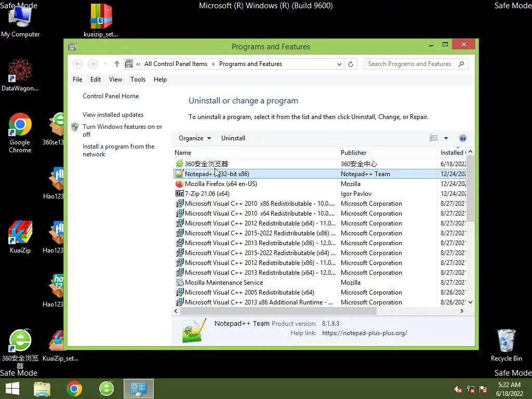Go to Control Panel Home
The height and width of the screenshot is (399, 532).
click(x=111, y=96)
